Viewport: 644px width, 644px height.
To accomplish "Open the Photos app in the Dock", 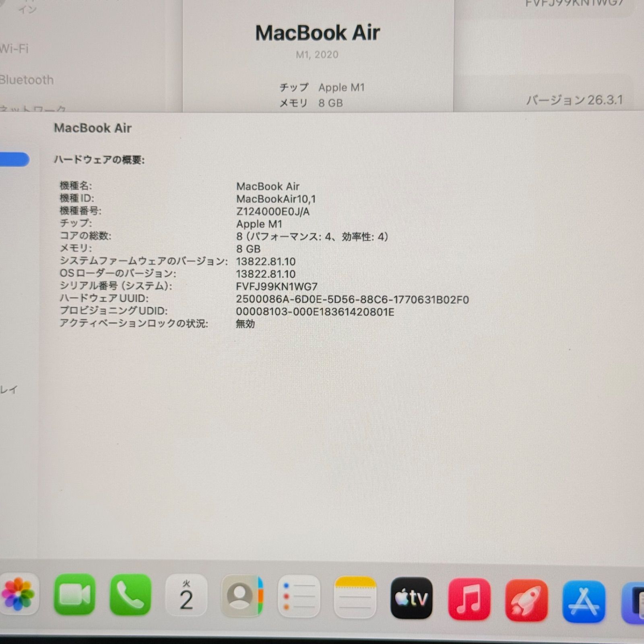I will (18, 594).
